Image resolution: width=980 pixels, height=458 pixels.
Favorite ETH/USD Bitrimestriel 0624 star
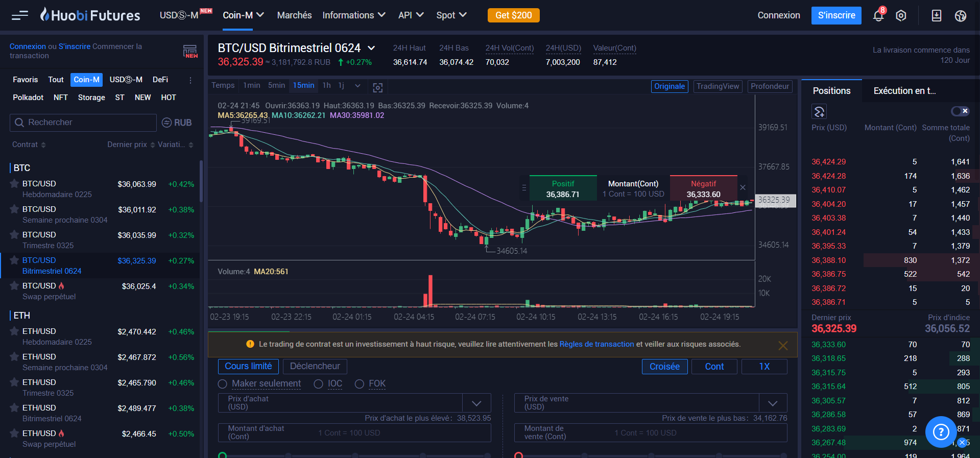[x=14, y=407]
